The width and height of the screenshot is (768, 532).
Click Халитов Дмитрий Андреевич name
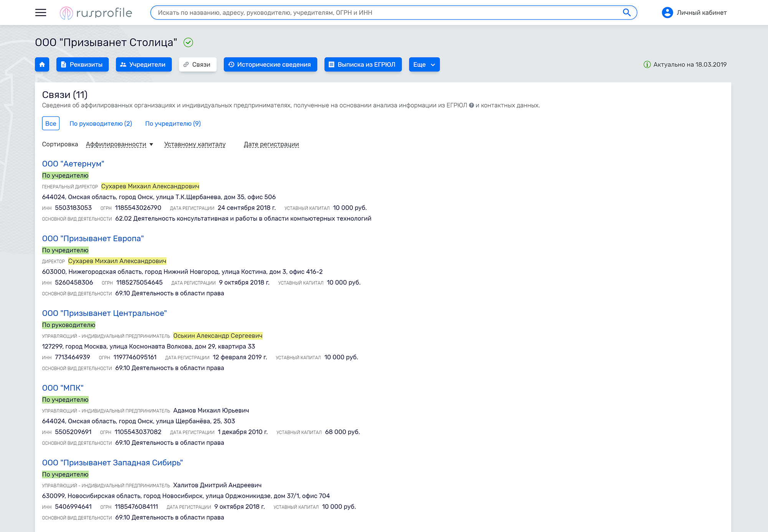(217, 485)
